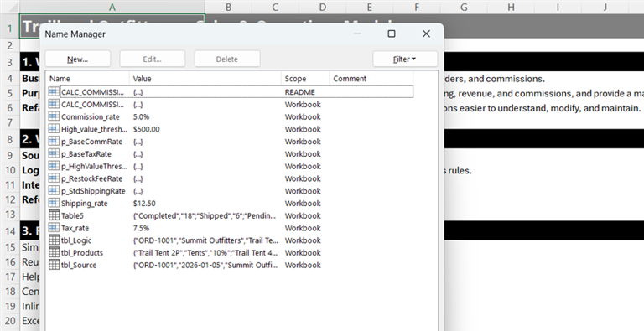
Task: Click the tbl_Source table icon
Action: tap(54, 265)
